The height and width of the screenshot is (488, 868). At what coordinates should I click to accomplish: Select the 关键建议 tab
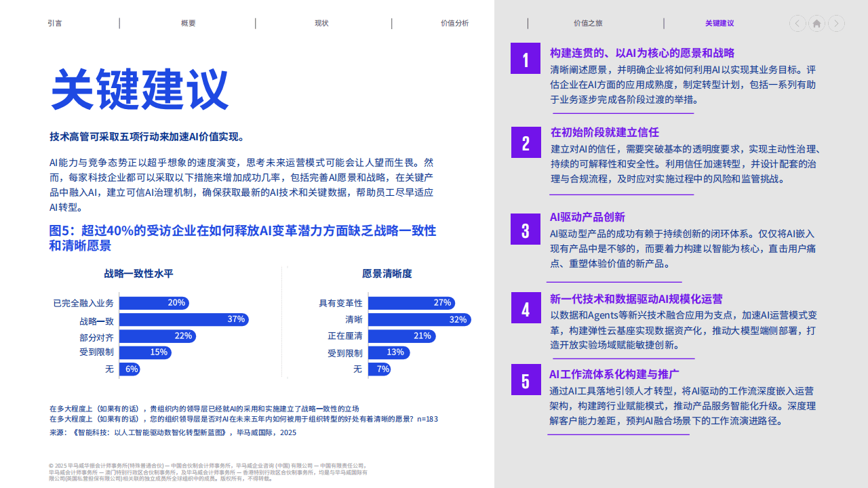coord(719,23)
